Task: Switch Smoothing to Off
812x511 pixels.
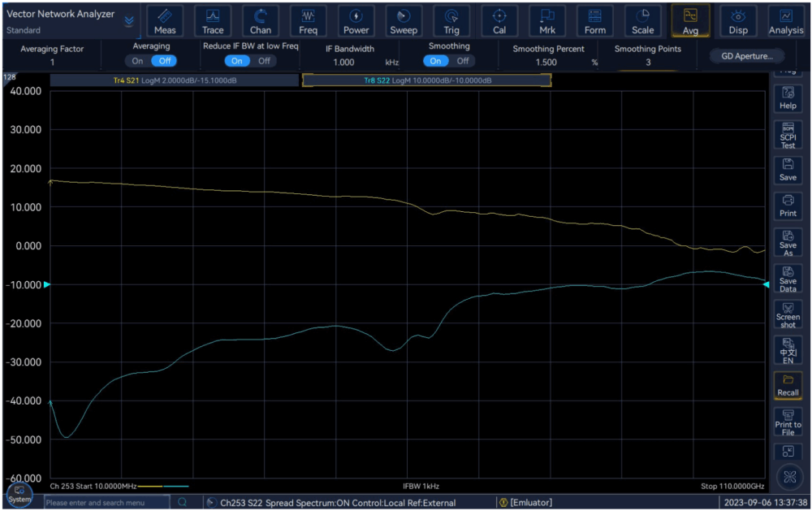Action: 462,61
